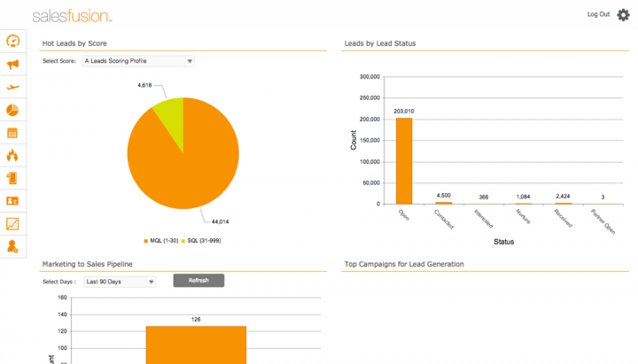Click the SQL (31-999) legend swatch
Image resolution: width=638 pixels, height=364 pixels.
[x=183, y=241]
